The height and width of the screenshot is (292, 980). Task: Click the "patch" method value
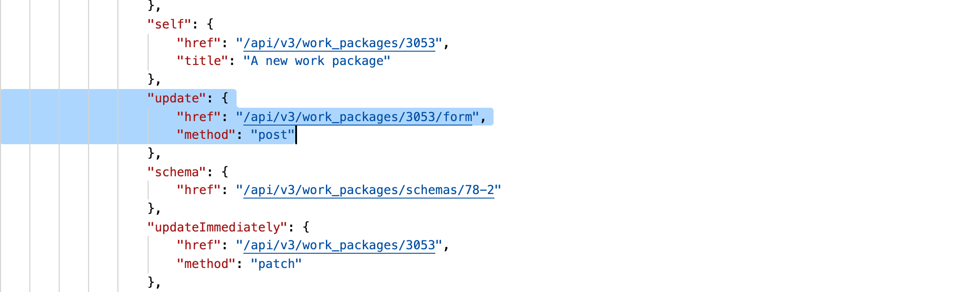(276, 264)
